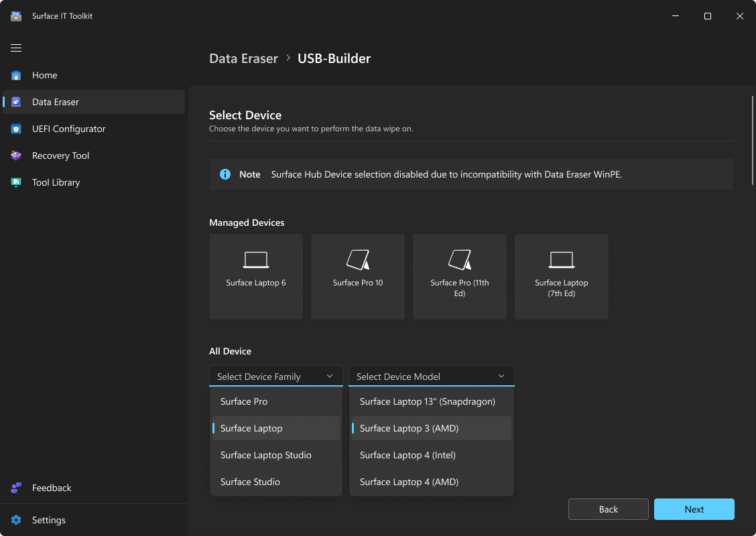Image resolution: width=756 pixels, height=536 pixels.
Task: Click the Surface IT Toolkit app icon
Action: coord(16,16)
